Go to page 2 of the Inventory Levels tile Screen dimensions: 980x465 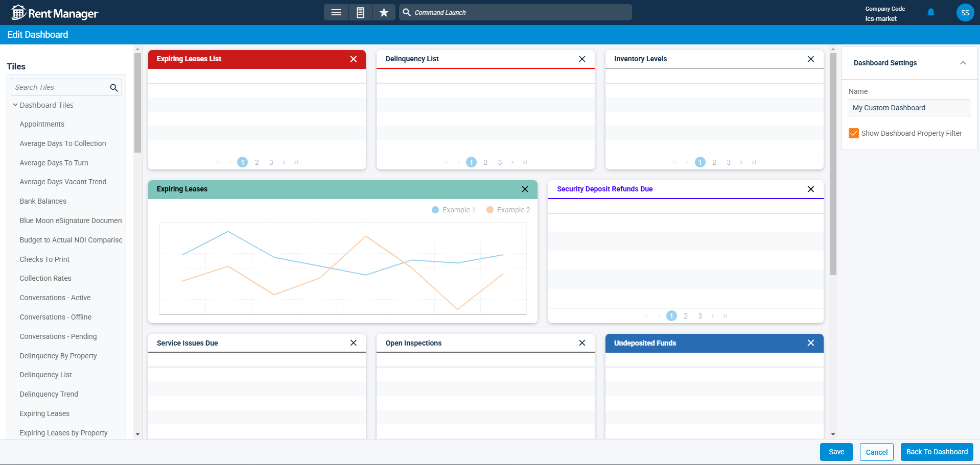(x=714, y=162)
